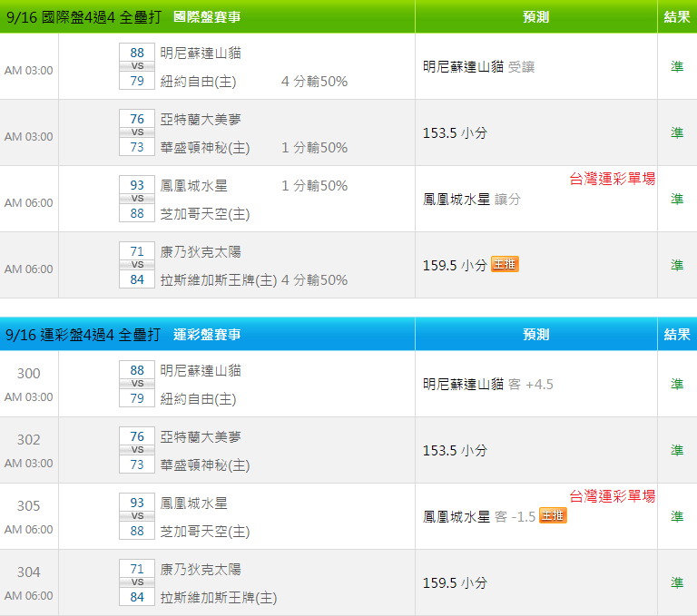Click game code 305

[x=28, y=506]
